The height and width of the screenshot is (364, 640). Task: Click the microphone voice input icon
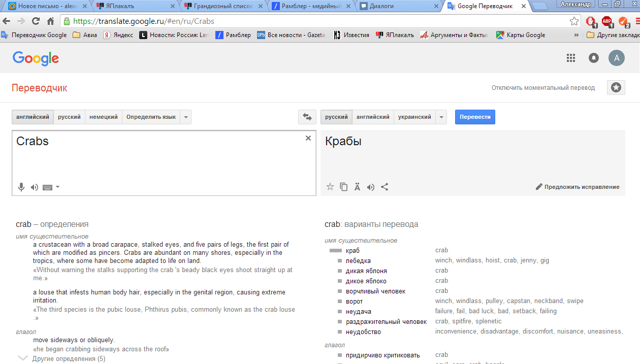pyautogui.click(x=21, y=187)
